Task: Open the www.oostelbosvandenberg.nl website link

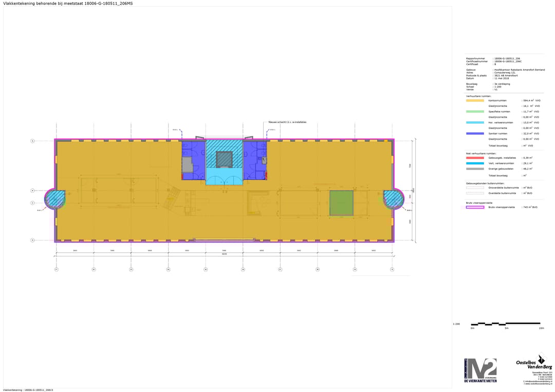Action: coord(538,384)
